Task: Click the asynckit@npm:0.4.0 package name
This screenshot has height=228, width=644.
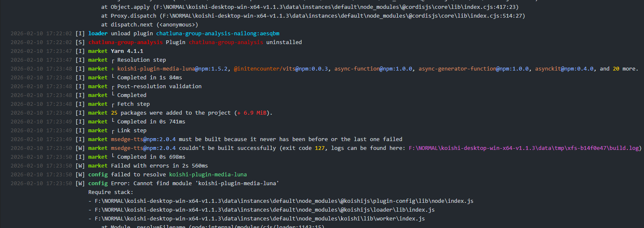Action: coord(564,69)
